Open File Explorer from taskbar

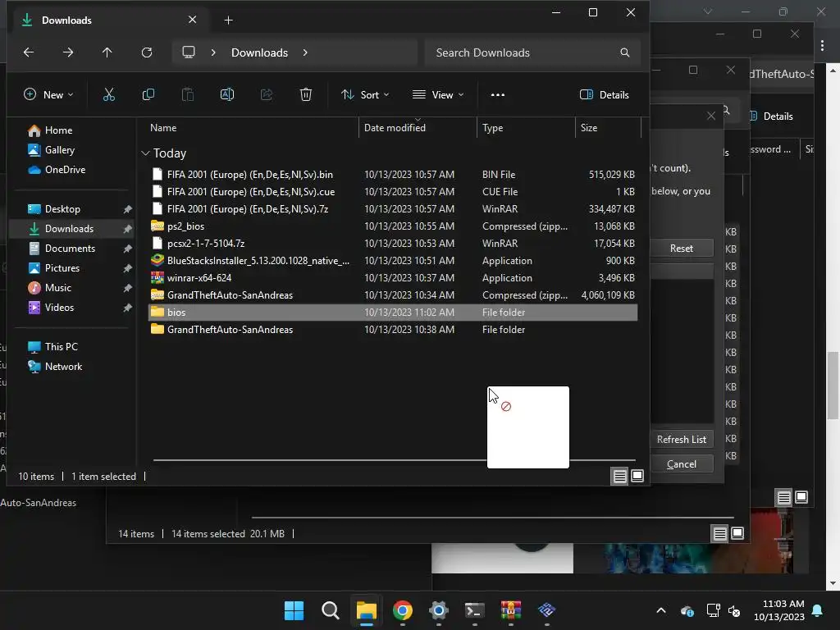pyautogui.click(x=367, y=610)
